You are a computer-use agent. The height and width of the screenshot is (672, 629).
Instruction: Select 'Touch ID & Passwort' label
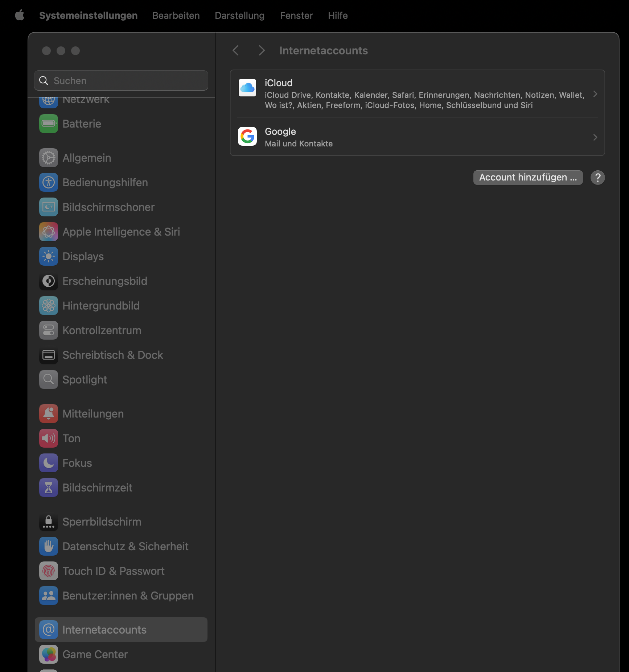click(114, 571)
